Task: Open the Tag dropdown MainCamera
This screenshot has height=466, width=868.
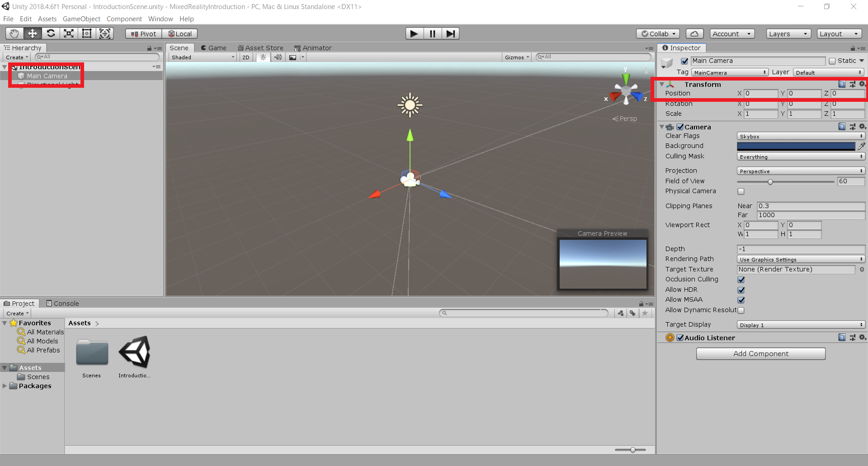Action: pyautogui.click(x=730, y=72)
